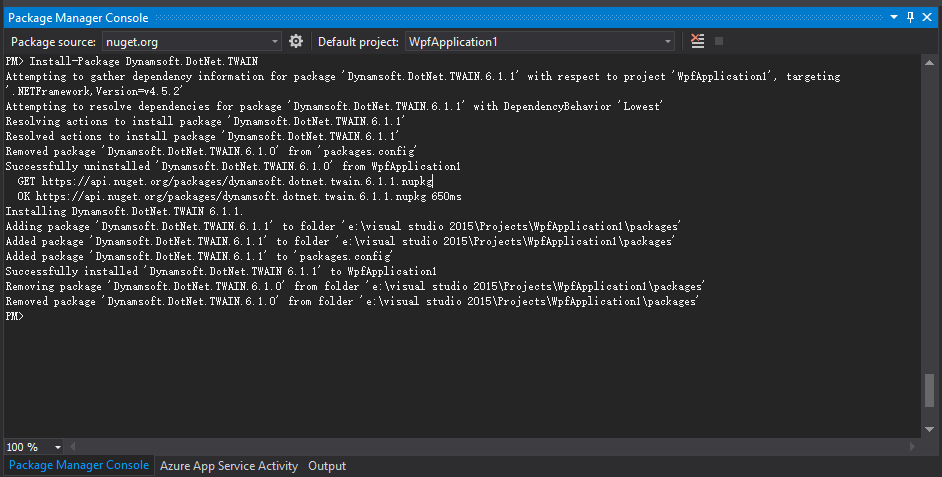Click the vertical scrollbar up arrow

coord(930,61)
